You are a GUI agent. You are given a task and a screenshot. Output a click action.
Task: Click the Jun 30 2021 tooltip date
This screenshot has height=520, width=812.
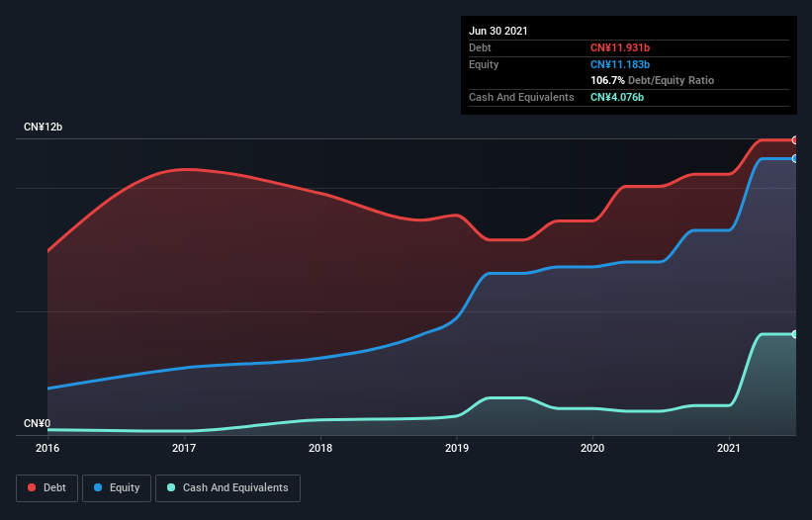tap(498, 31)
